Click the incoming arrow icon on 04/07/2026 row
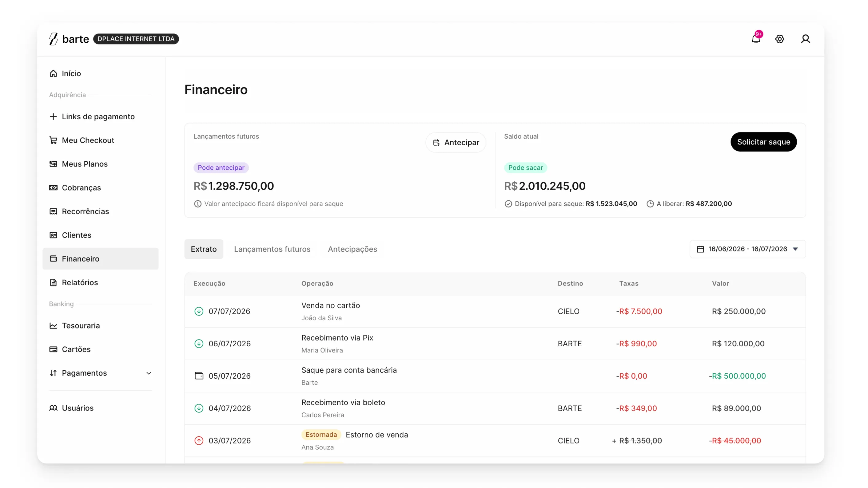The height and width of the screenshot is (488, 868). [199, 408]
